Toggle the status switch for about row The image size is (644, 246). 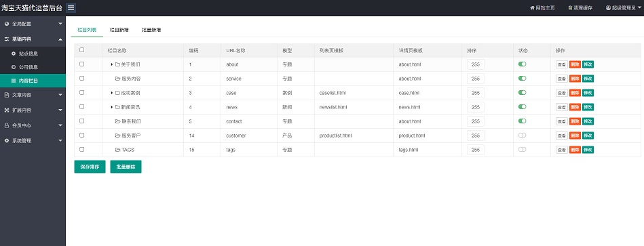522,64
